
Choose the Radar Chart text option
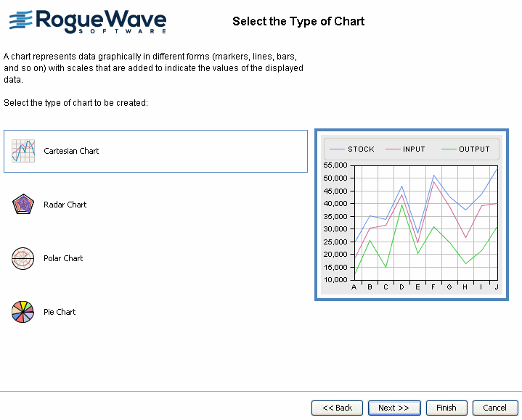point(65,205)
